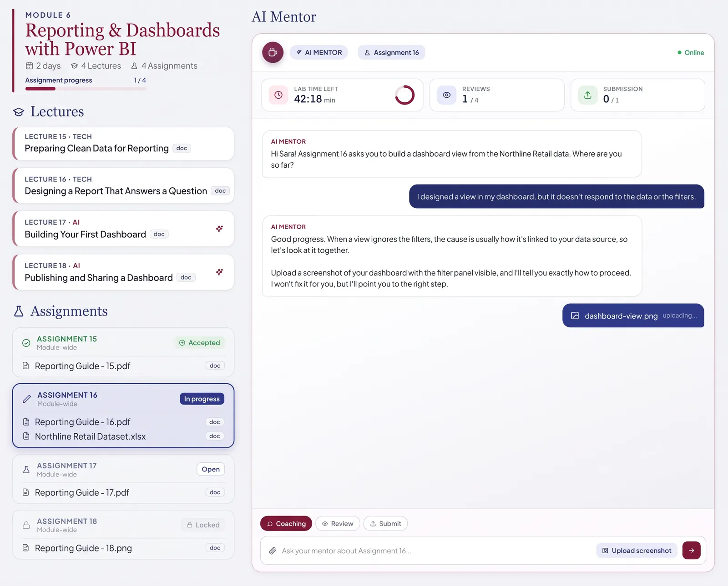
Task: Switch to Submit mode
Action: click(x=385, y=524)
